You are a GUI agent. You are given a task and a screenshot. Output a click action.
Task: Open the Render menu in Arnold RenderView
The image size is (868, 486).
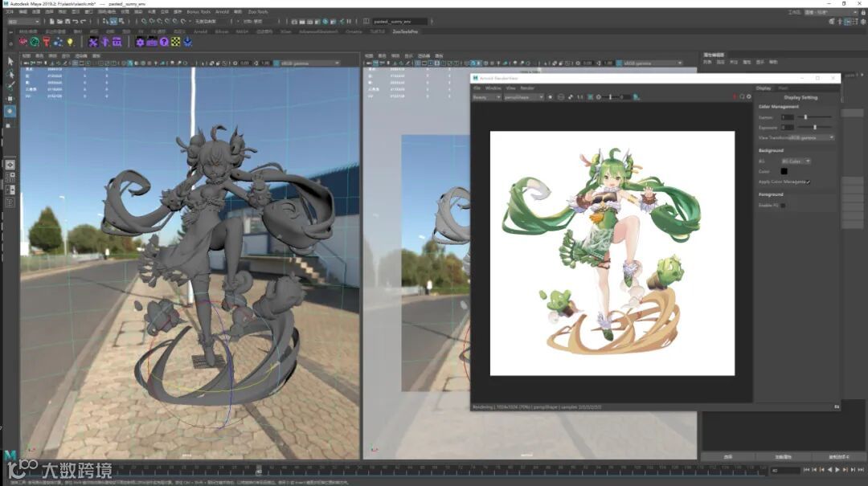pos(527,88)
